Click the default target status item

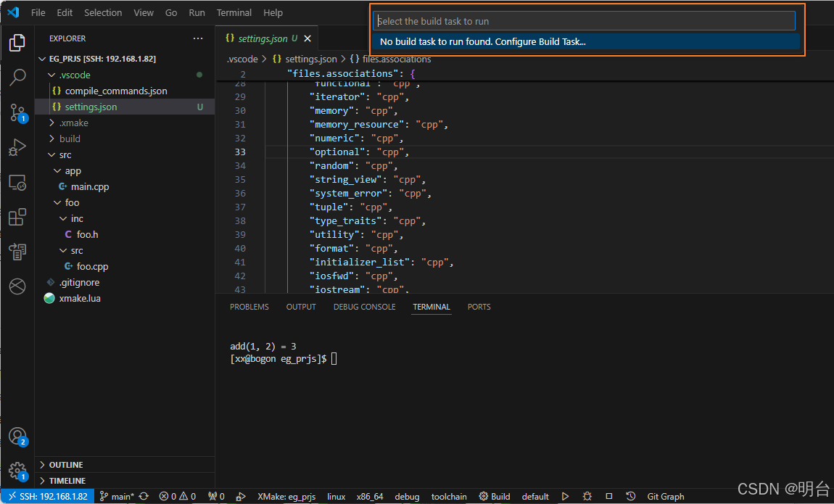(x=535, y=497)
